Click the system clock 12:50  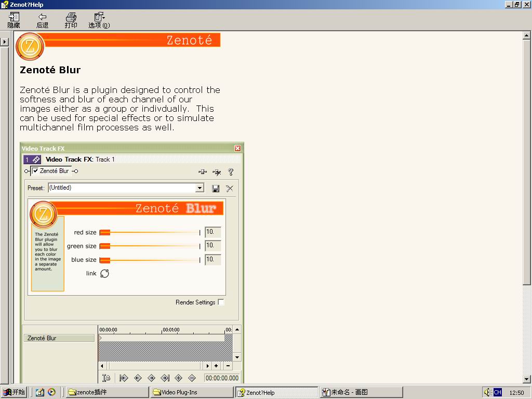pyautogui.click(x=516, y=393)
